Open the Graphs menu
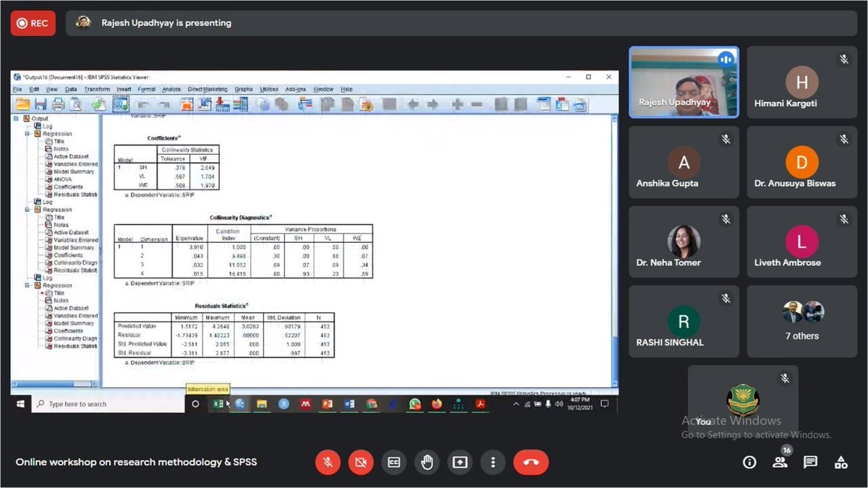The height and width of the screenshot is (488, 868). pyautogui.click(x=244, y=89)
